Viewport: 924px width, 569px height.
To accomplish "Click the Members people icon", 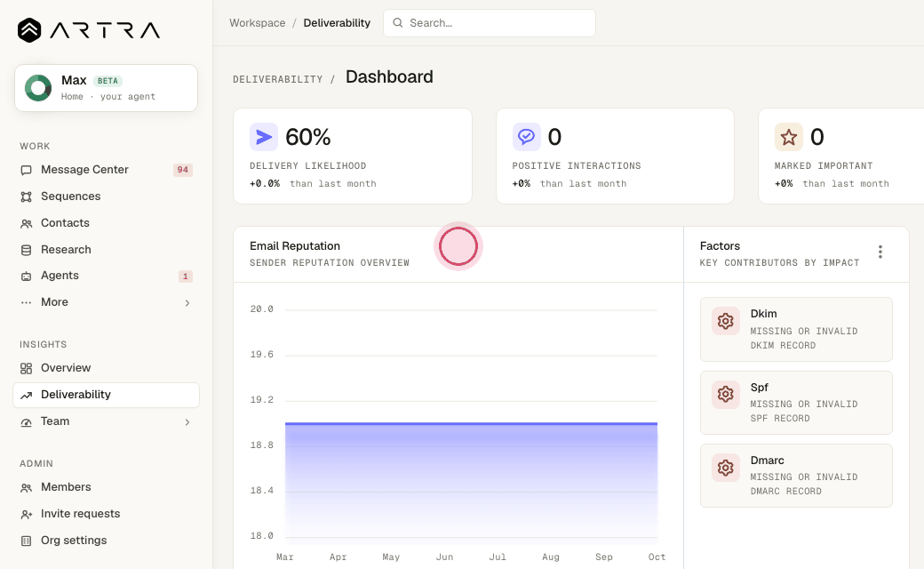I will pos(26,487).
